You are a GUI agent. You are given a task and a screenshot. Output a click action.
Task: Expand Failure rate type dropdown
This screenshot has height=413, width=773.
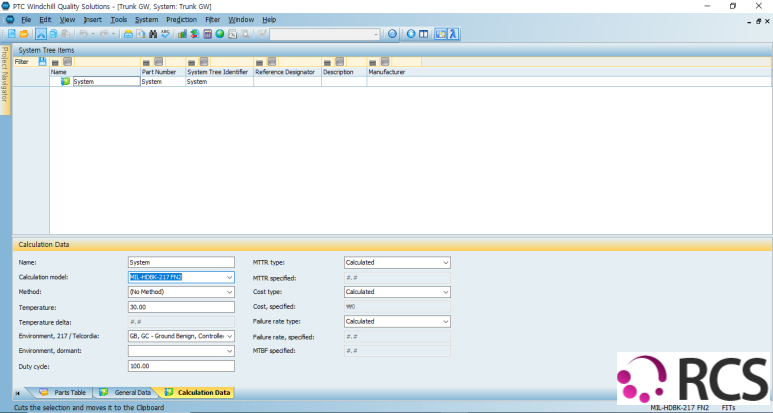pos(445,321)
